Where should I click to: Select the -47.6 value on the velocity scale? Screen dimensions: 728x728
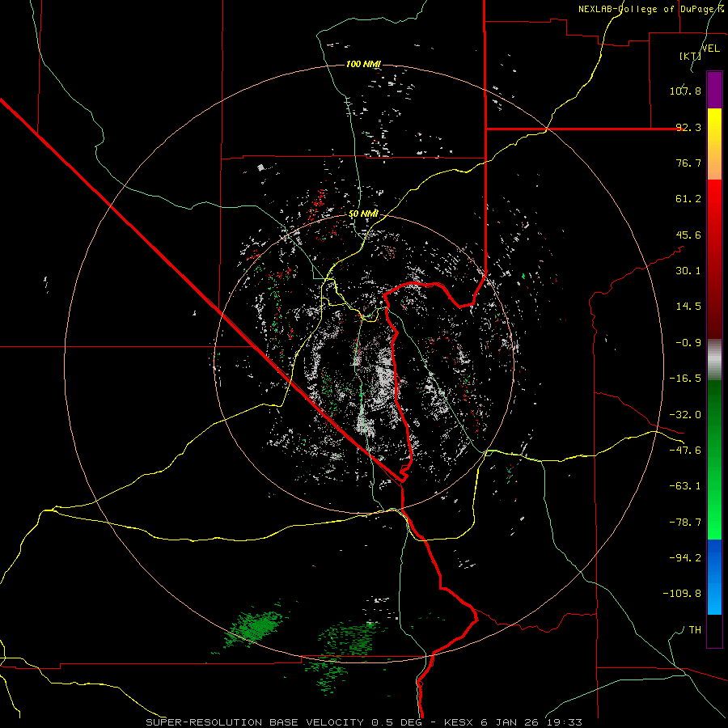click(x=685, y=451)
